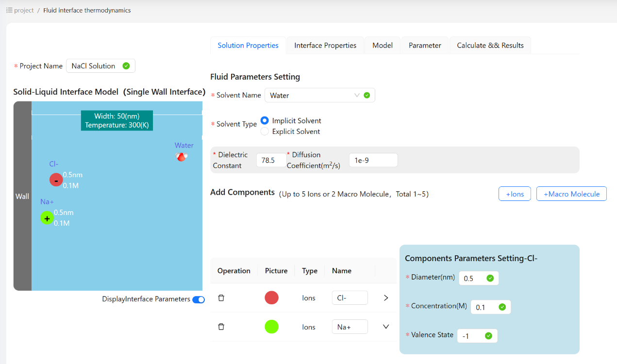
Task: Switch to the Interface Properties tab
Action: [x=325, y=45]
